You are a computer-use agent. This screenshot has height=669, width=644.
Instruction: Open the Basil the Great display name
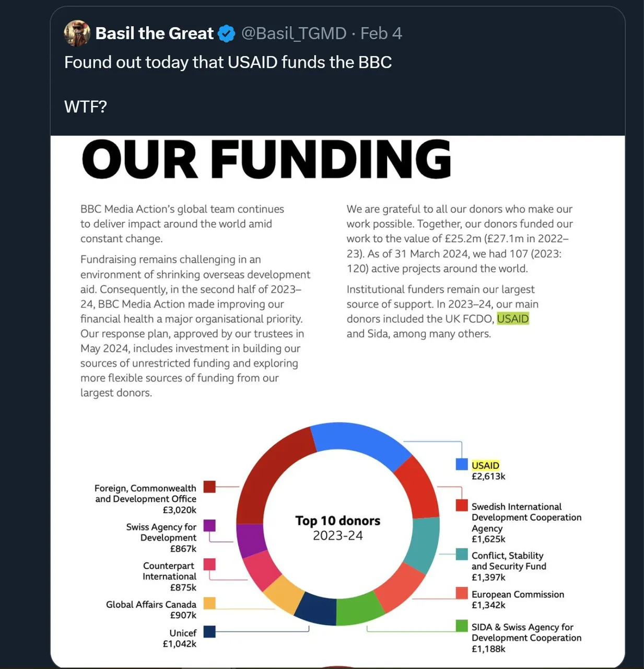coord(155,33)
